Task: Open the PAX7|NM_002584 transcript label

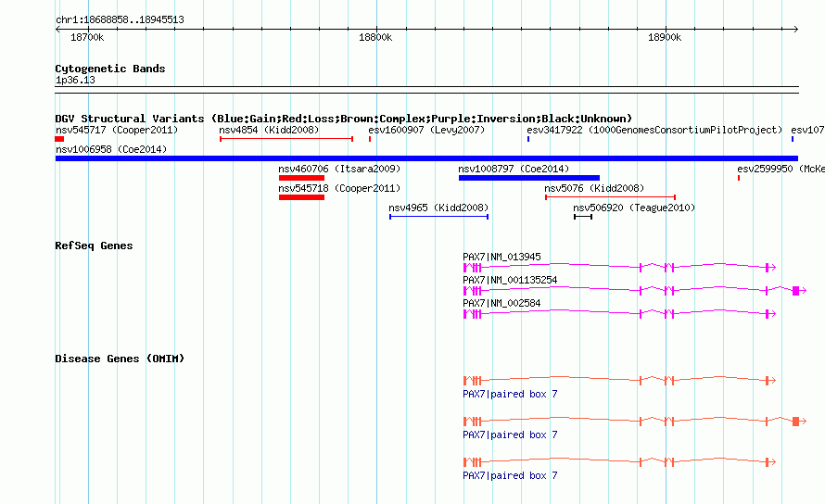Action: (501, 303)
